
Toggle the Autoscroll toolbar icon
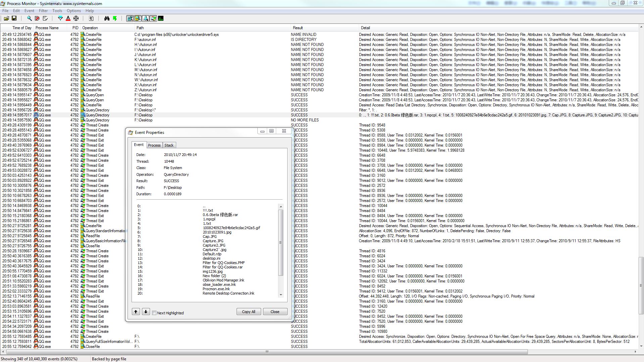coord(37,18)
